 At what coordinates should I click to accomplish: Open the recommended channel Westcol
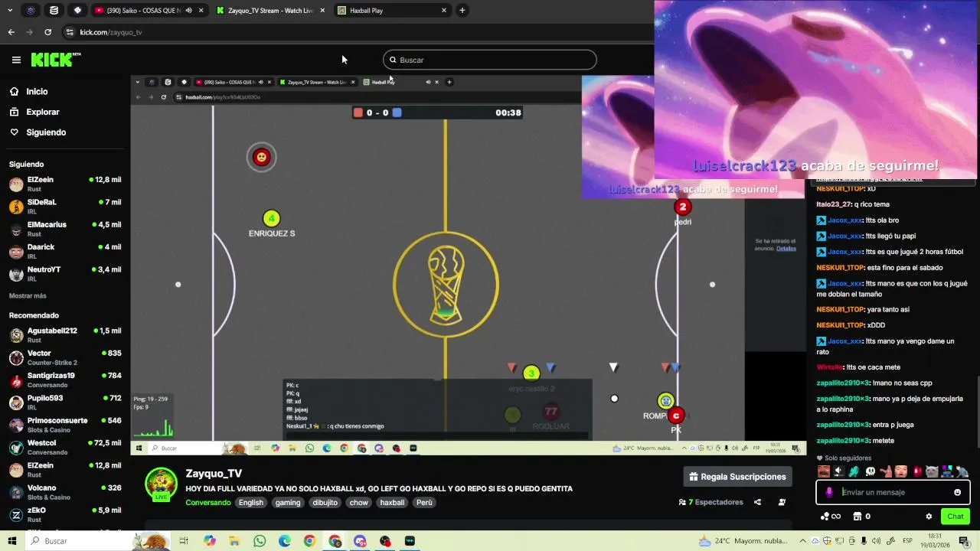pyautogui.click(x=65, y=447)
